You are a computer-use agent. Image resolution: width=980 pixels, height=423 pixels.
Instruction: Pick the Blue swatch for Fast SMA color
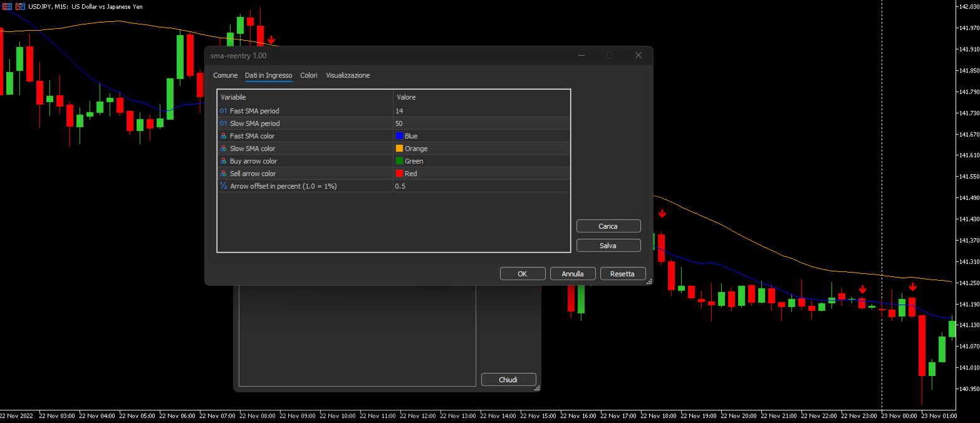399,136
